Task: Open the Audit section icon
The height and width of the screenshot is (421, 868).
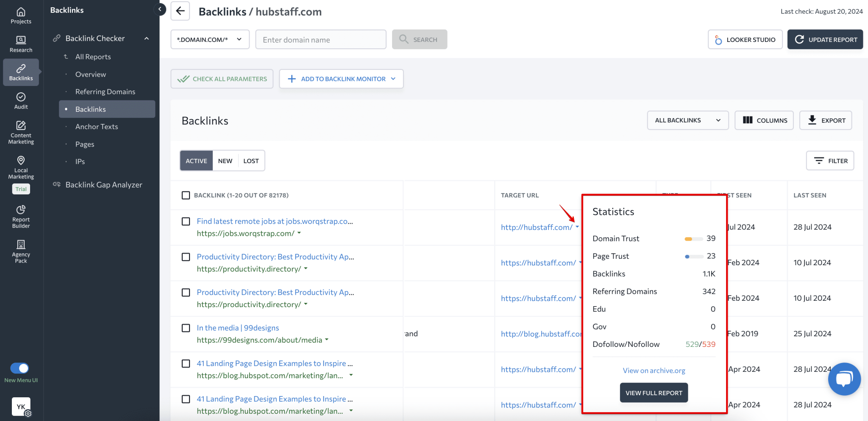Action: (21, 101)
